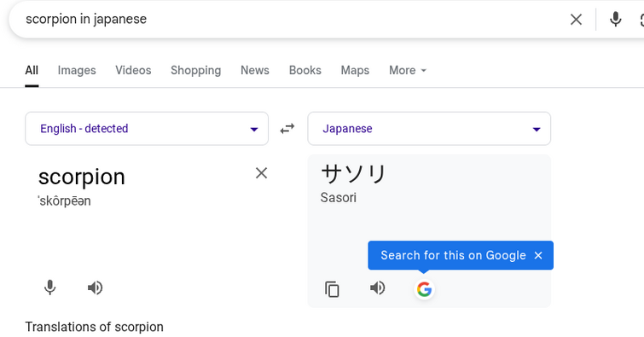This screenshot has height=337, width=644.
Task: Dismiss the Search for this tooltip
Action: point(538,255)
